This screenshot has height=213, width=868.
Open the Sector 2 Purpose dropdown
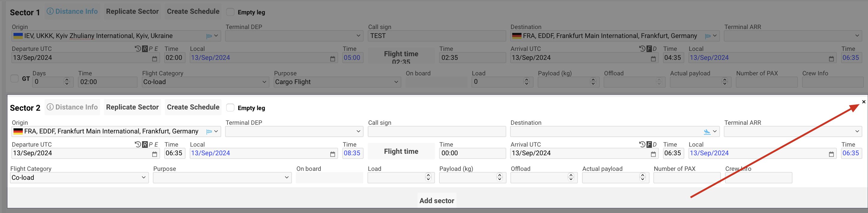[x=222, y=178]
